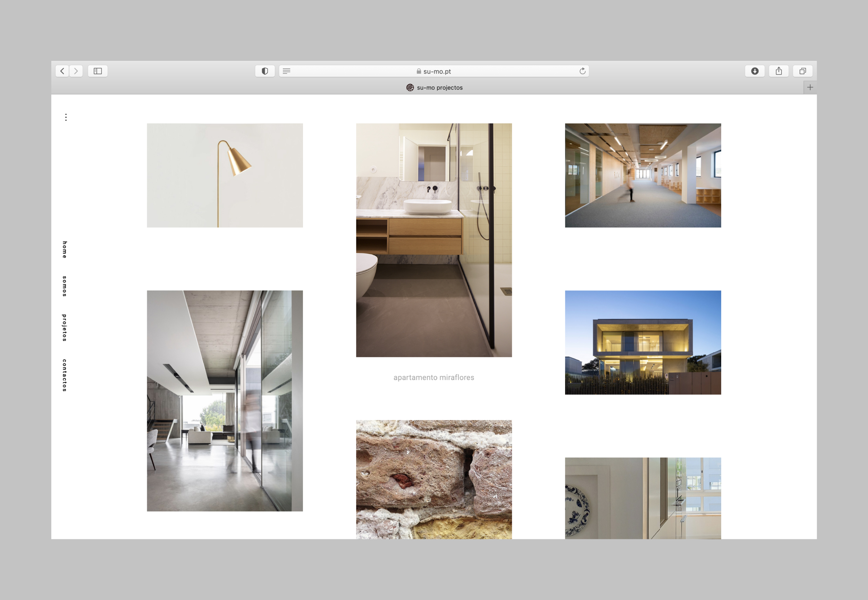
Task: Open the somos navigation link
Action: click(x=65, y=286)
